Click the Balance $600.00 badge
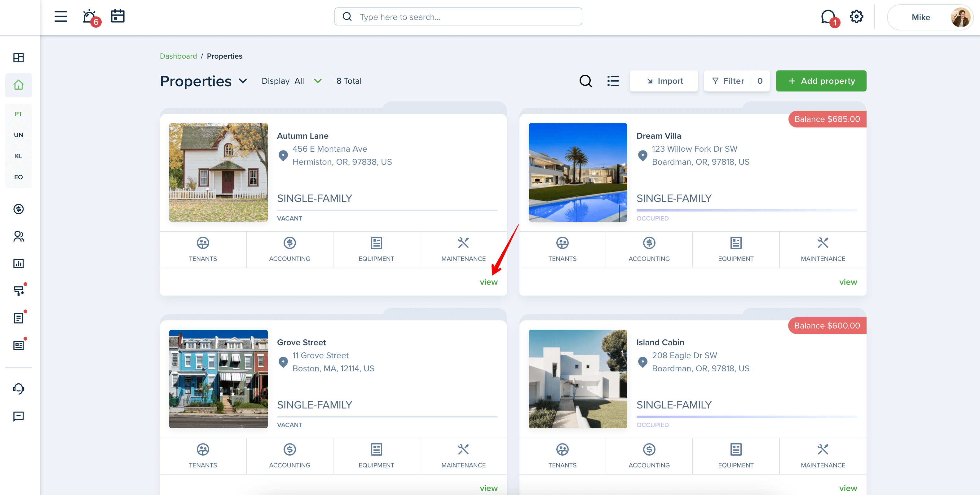This screenshot has height=495, width=980. [x=827, y=326]
